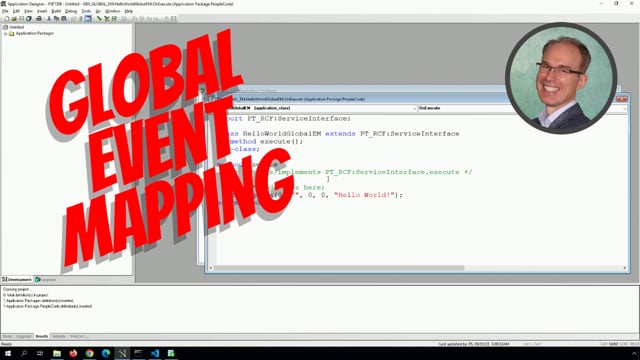640x360 pixels.
Task: Open the Tools menu
Action: pyautogui.click(x=86, y=11)
